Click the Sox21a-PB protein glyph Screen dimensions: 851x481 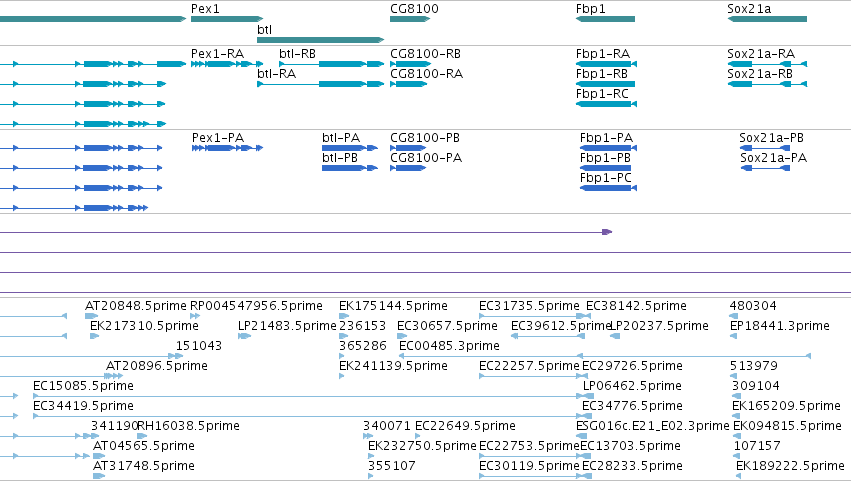point(765,148)
